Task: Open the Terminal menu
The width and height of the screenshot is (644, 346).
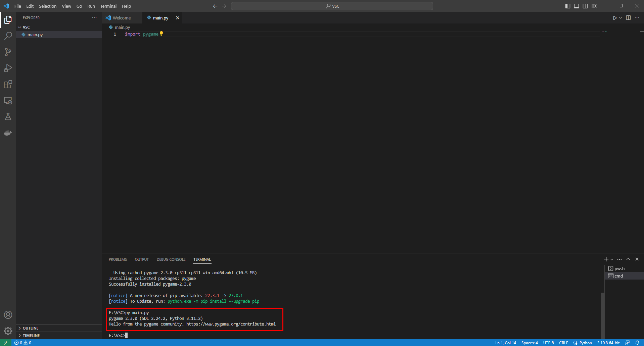Action: coord(108,6)
